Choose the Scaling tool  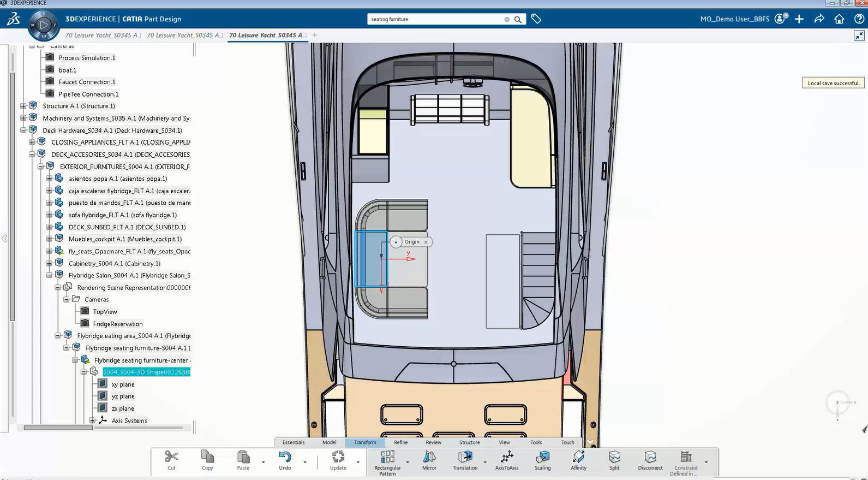click(542, 457)
